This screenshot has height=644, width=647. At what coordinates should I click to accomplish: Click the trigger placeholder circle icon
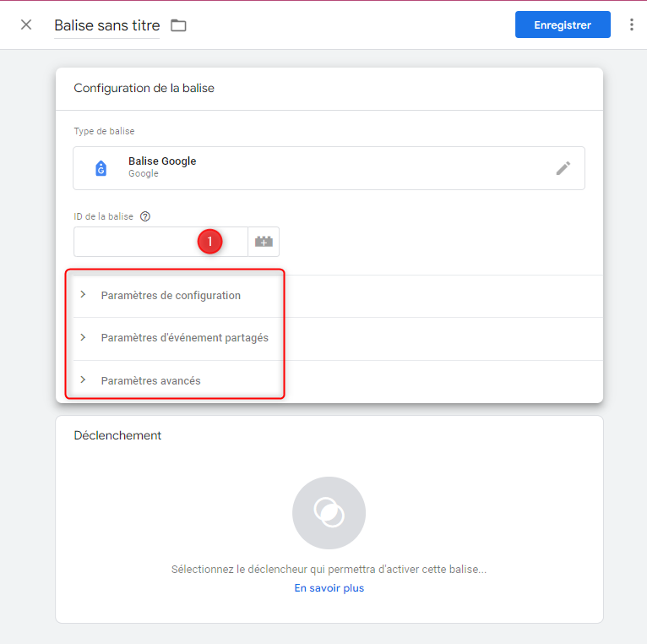(329, 513)
